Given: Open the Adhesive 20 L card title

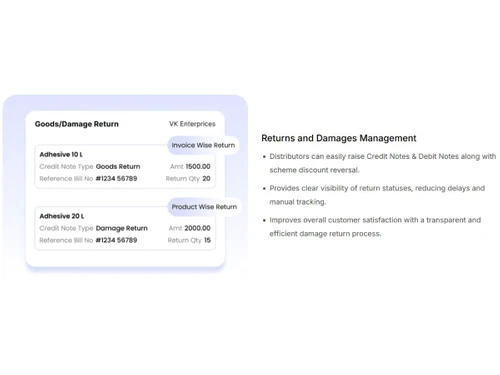Looking at the screenshot, I should pos(62,216).
